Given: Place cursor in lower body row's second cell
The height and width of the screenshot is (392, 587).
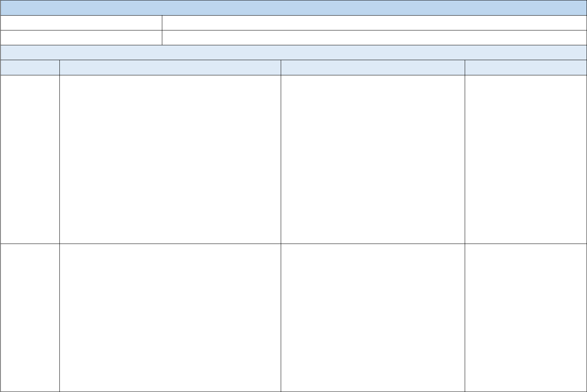Looking at the screenshot, I should coord(170,317).
